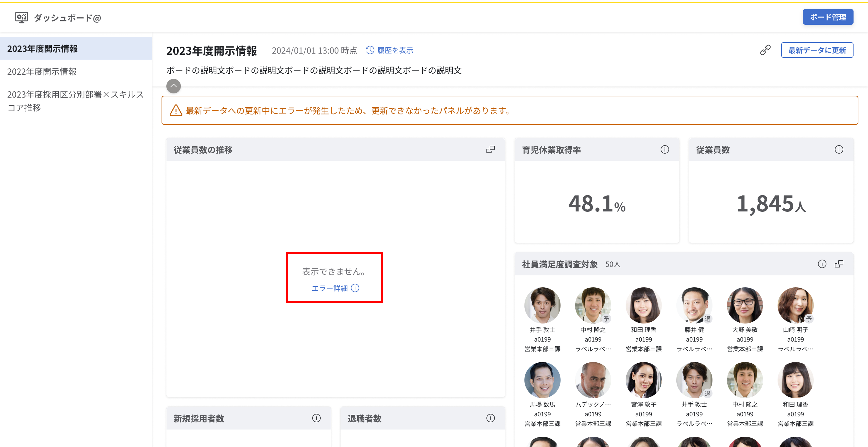Open 履歴を表示 link
Image resolution: width=868 pixels, height=447 pixels.
pos(395,50)
